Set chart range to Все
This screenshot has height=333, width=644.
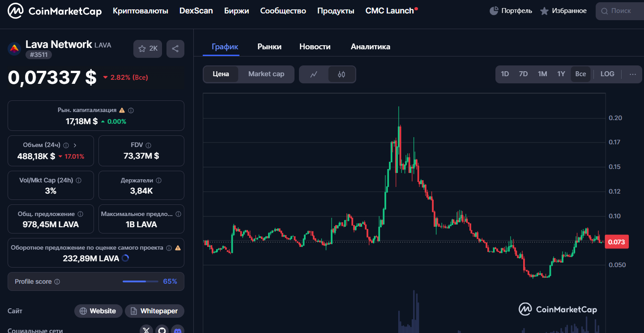coord(580,74)
